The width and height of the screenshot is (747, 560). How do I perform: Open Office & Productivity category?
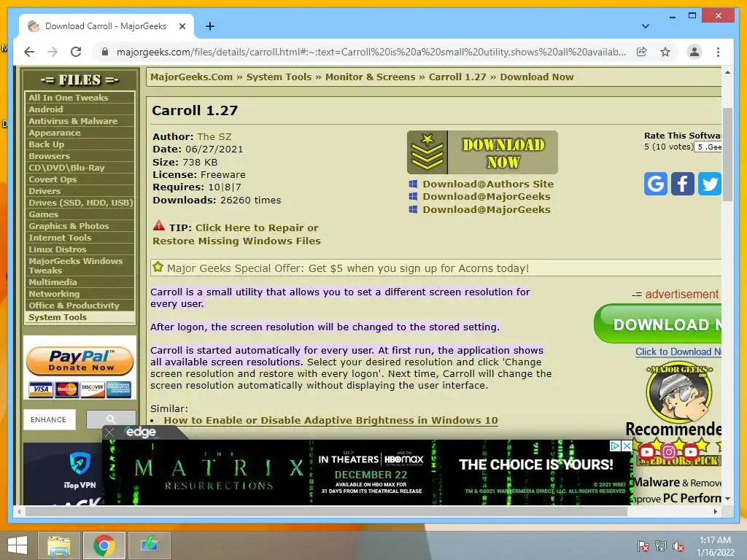pos(80,306)
